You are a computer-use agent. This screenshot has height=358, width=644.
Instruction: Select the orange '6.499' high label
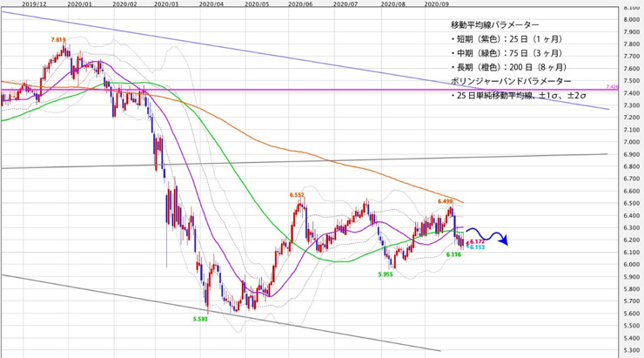(446, 201)
